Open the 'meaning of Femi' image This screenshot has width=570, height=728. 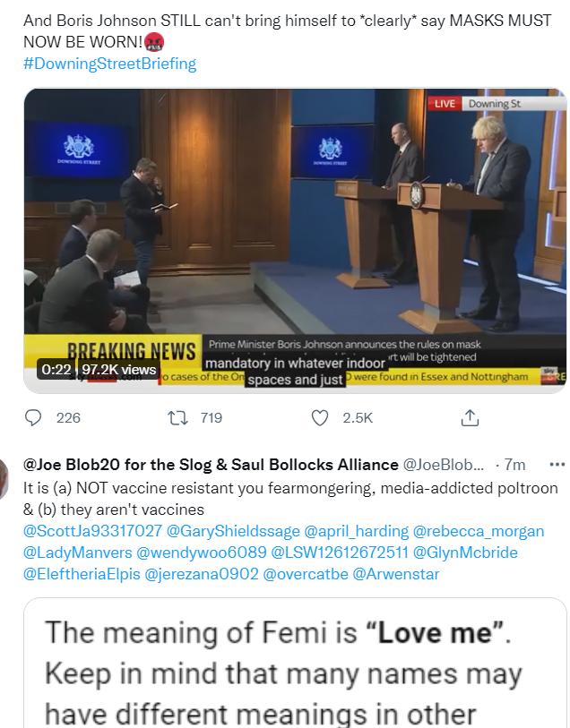(x=295, y=663)
